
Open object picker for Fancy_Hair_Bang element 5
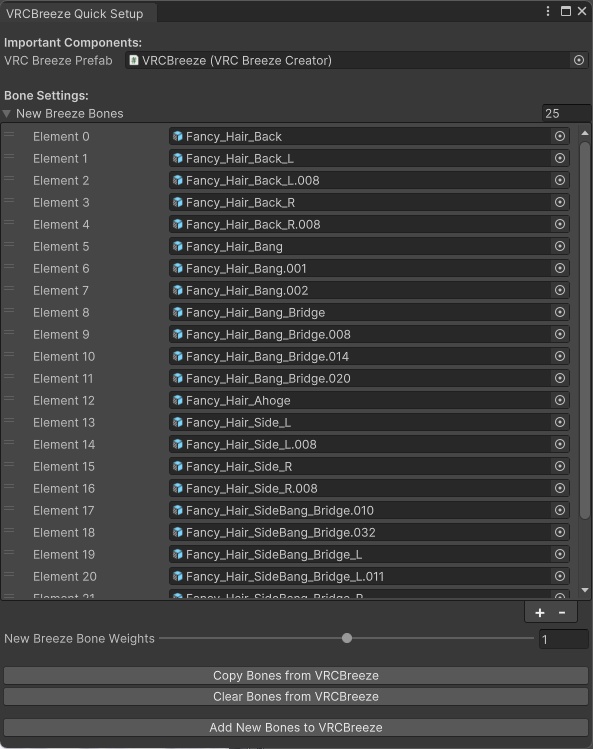[x=560, y=246]
